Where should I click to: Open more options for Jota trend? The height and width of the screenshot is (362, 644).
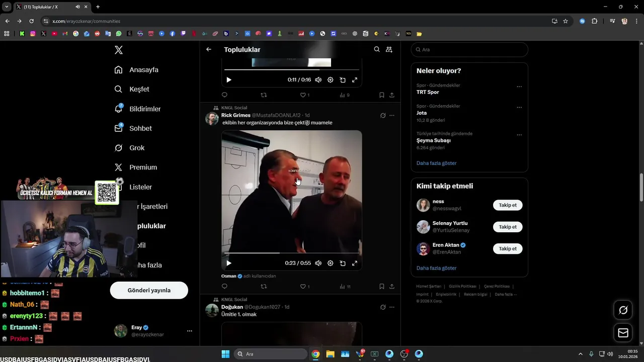pyautogui.click(x=519, y=107)
